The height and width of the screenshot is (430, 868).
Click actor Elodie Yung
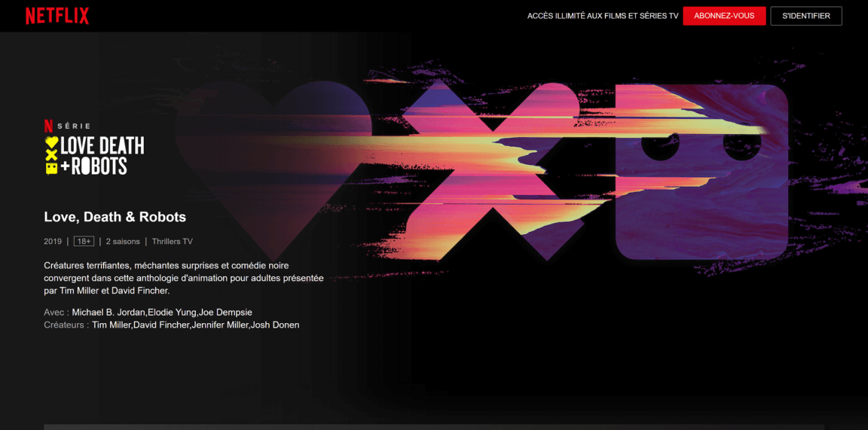tap(172, 312)
